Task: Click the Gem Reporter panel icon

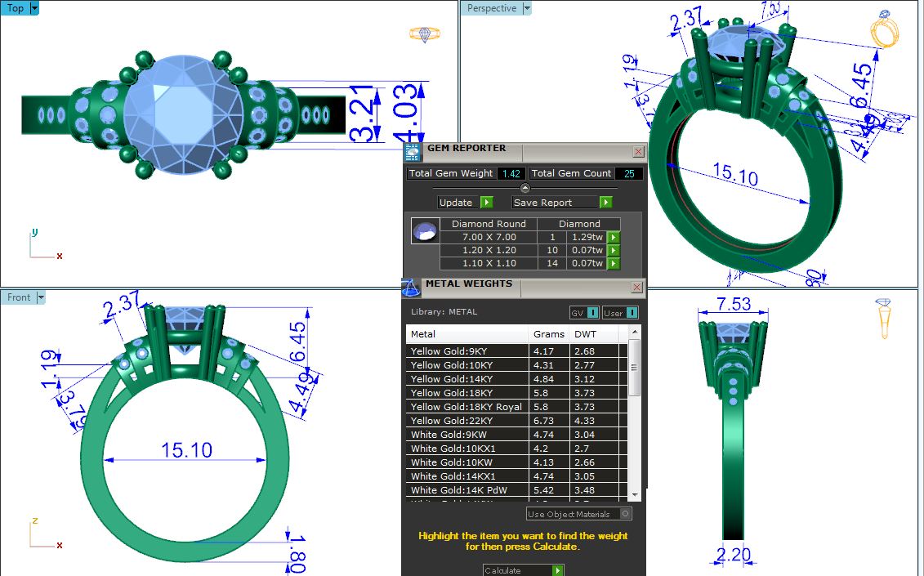Action: point(413,152)
